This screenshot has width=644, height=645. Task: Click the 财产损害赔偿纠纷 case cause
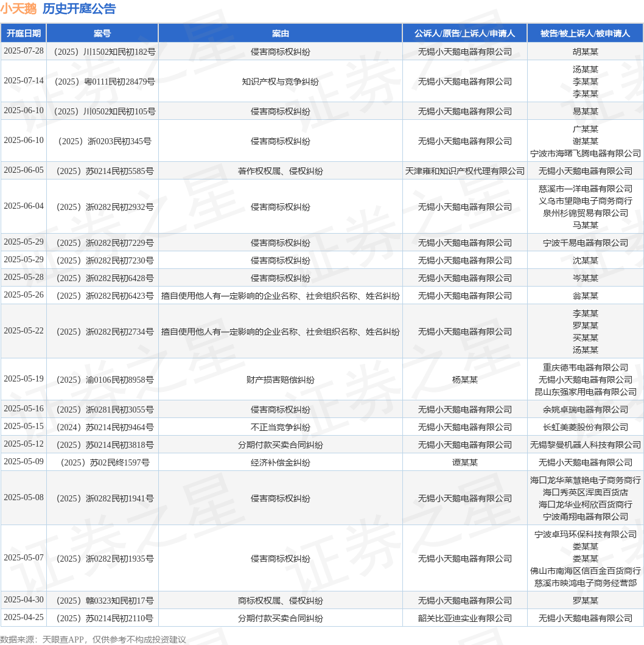coord(280,380)
